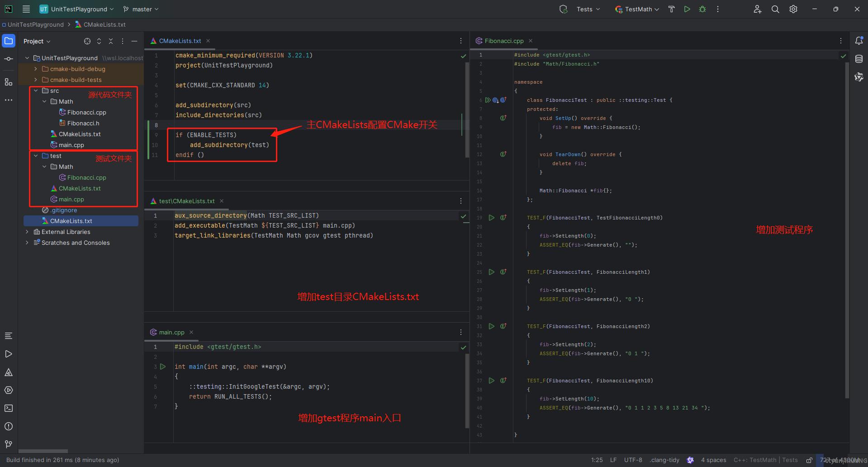Run main function from gutter arrow
This screenshot has width=868, height=467.
(163, 367)
